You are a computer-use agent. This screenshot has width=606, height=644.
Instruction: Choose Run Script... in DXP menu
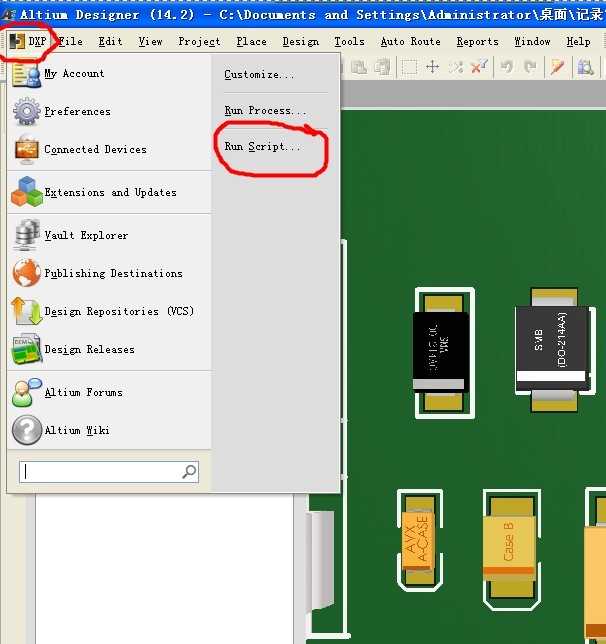coord(262,146)
